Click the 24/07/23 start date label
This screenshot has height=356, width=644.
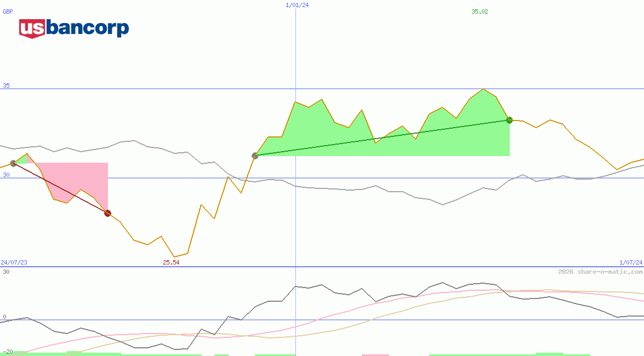point(14,262)
